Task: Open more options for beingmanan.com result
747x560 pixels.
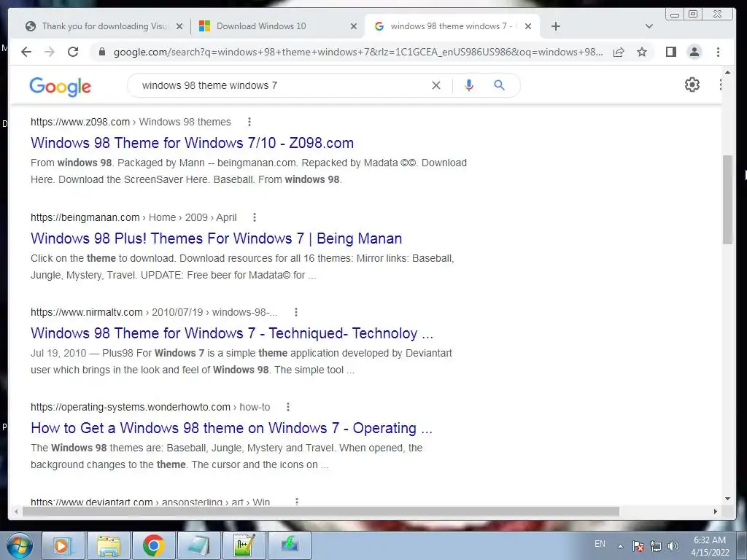Action: coord(255,217)
